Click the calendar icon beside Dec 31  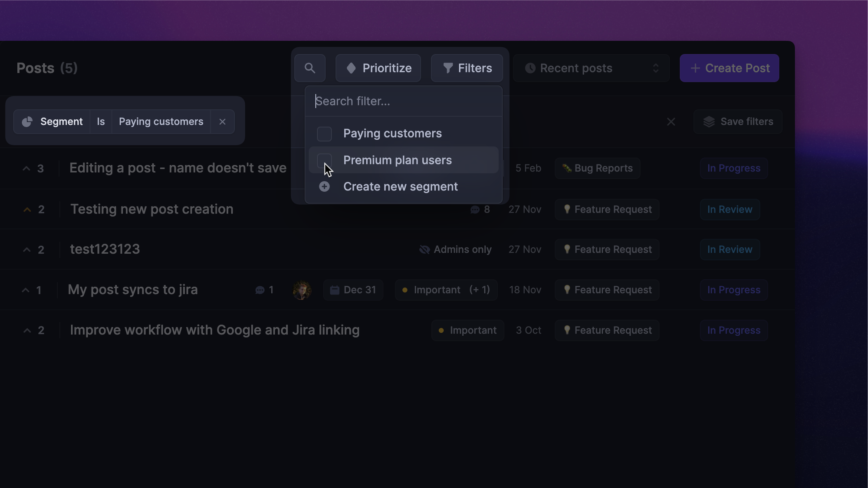click(x=334, y=290)
